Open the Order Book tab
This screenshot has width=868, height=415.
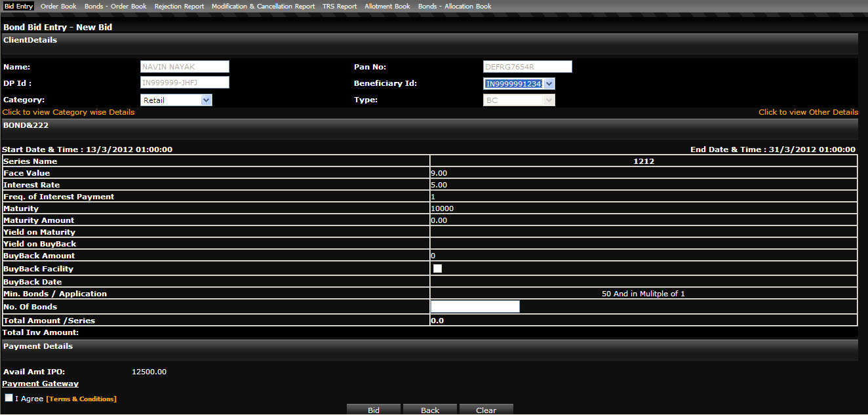click(x=58, y=7)
